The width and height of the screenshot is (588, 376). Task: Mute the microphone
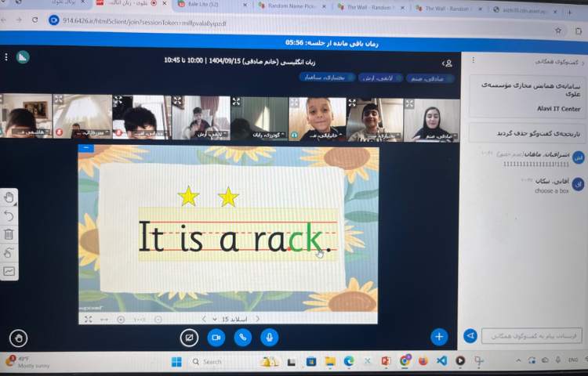pyautogui.click(x=269, y=337)
